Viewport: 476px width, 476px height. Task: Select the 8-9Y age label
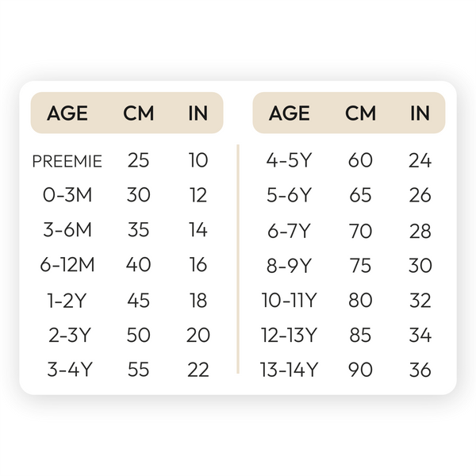pos(290,266)
